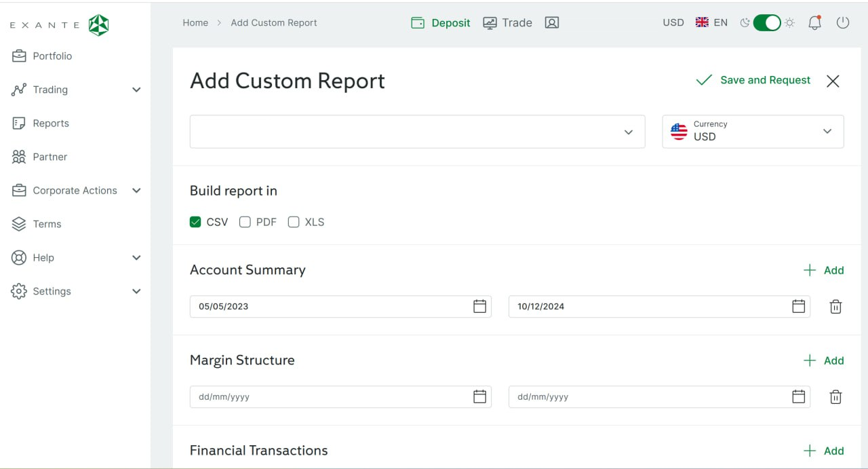Click Margin Structure start date field
Image resolution: width=868 pixels, height=469 pixels.
click(x=332, y=397)
